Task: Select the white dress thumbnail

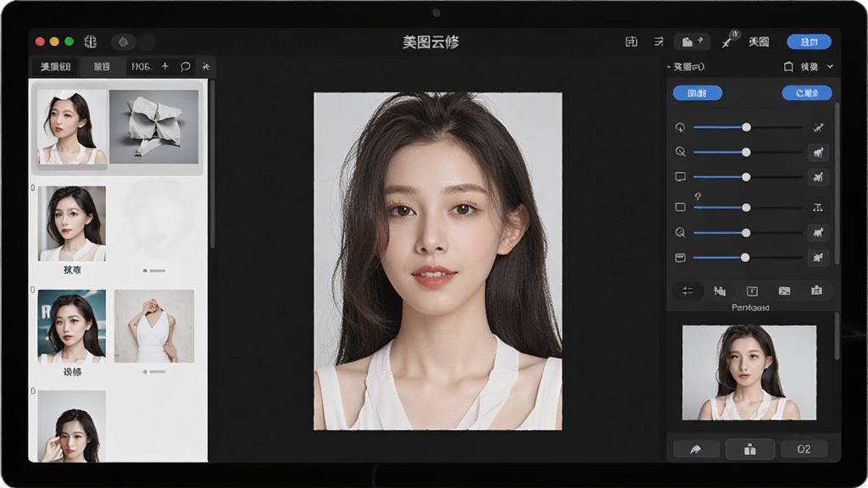Action: (154, 326)
